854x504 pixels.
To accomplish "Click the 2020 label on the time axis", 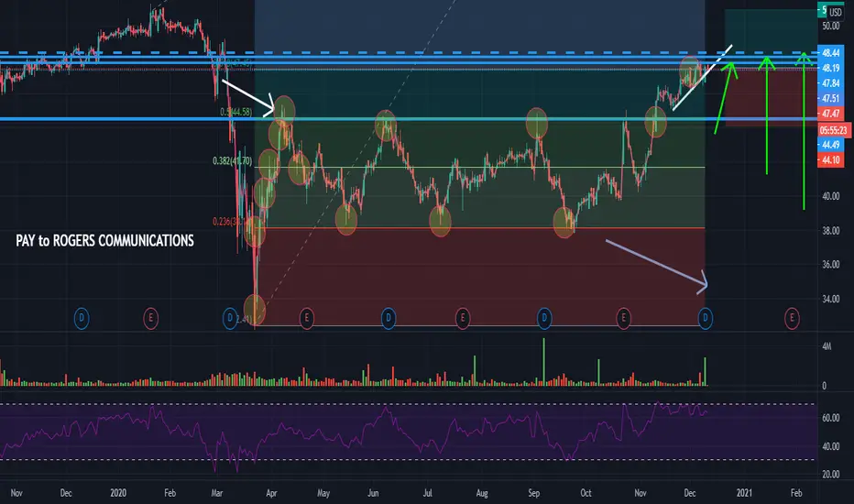I will (117, 493).
